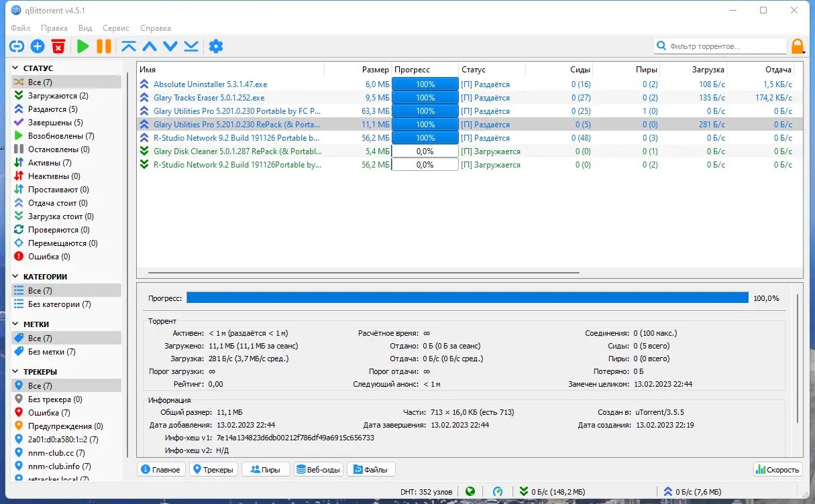Image resolution: width=815 pixels, height=504 pixels.
Task: Switch to the Пиры tab
Action: click(266, 470)
